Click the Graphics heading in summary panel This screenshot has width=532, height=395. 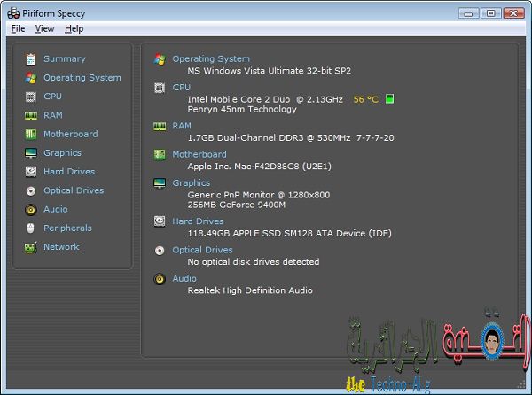point(192,183)
